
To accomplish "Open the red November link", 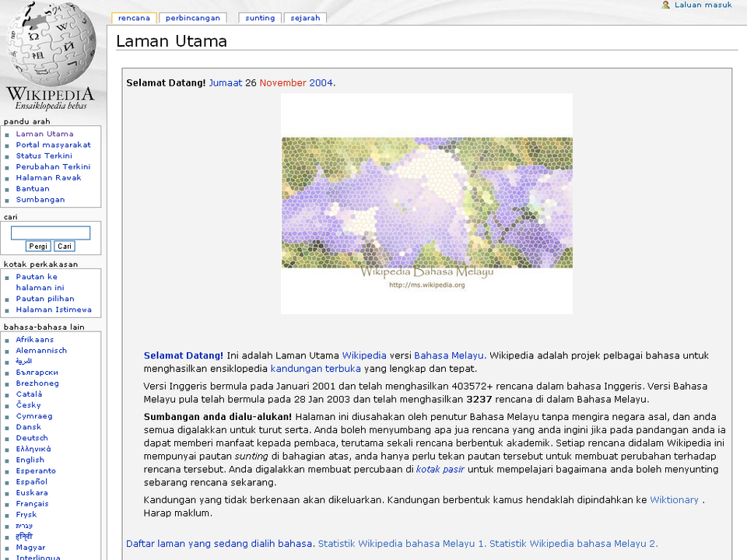I will 282,83.
